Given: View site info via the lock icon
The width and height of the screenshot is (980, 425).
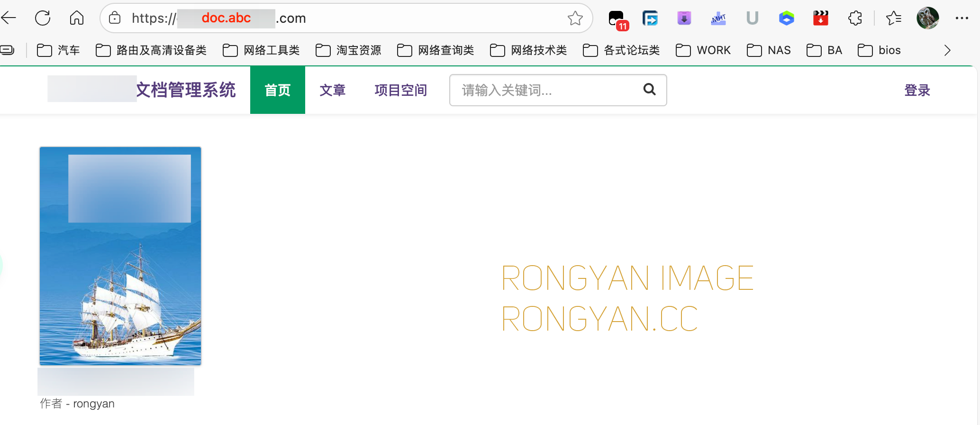Looking at the screenshot, I should pyautogui.click(x=115, y=18).
